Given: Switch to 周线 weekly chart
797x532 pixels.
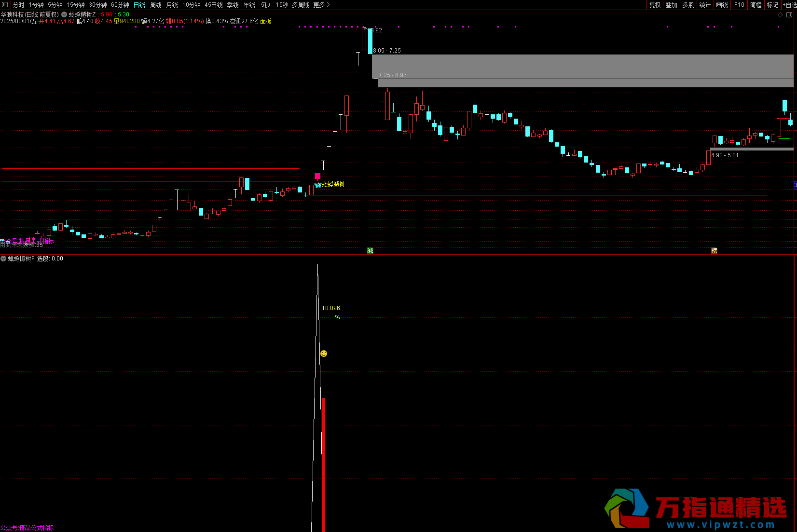Looking at the screenshot, I should [156, 5].
